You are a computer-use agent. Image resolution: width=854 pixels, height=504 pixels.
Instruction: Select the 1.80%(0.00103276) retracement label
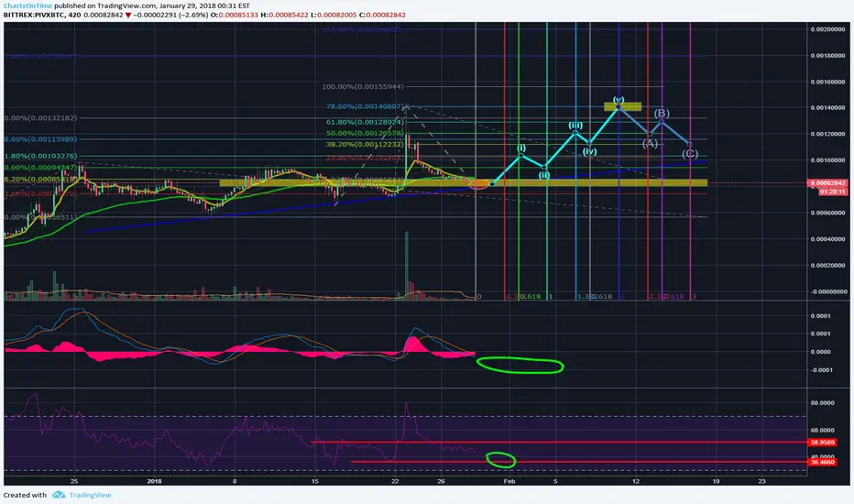pos(41,156)
